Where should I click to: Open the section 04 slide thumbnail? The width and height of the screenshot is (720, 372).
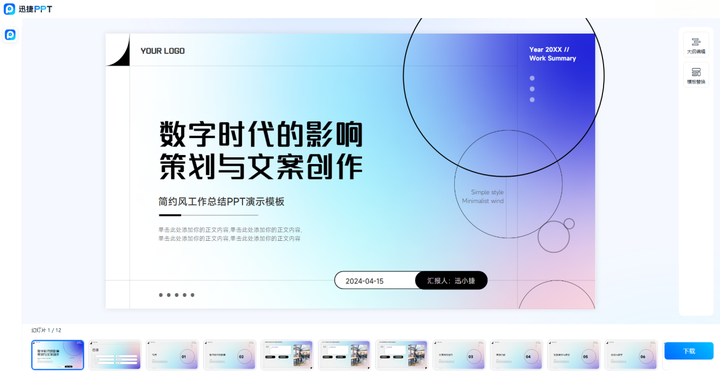point(516,355)
